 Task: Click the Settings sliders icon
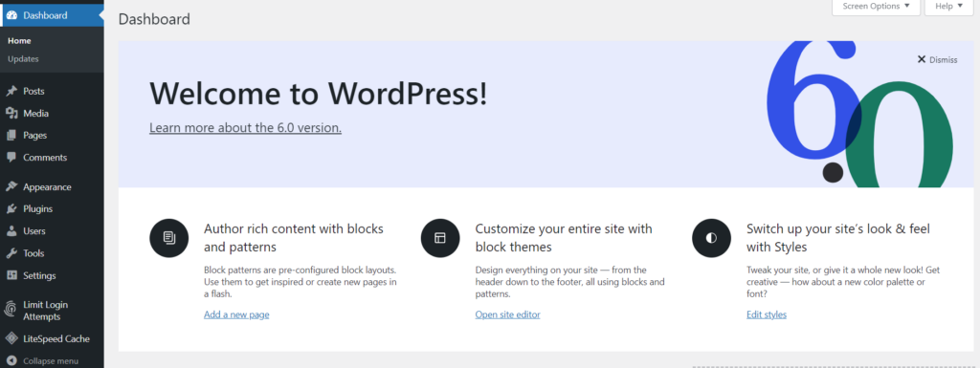click(11, 275)
